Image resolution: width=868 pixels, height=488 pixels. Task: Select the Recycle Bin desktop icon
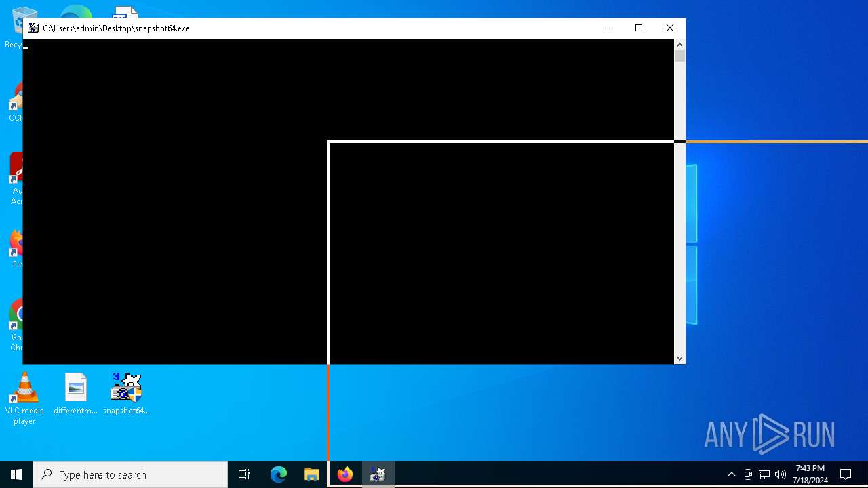pyautogui.click(x=14, y=28)
